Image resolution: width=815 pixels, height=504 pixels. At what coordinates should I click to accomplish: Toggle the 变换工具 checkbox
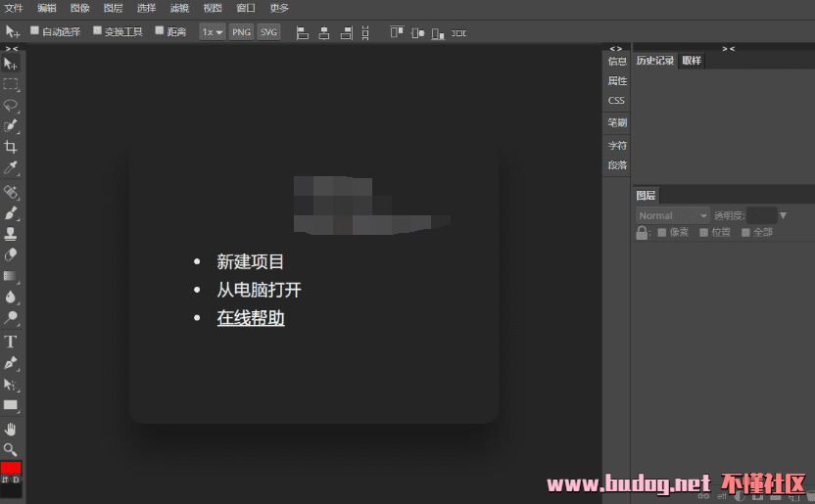click(98, 30)
